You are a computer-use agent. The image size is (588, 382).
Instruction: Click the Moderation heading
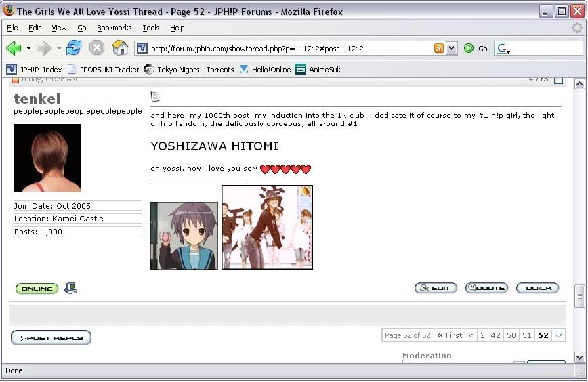(x=427, y=356)
